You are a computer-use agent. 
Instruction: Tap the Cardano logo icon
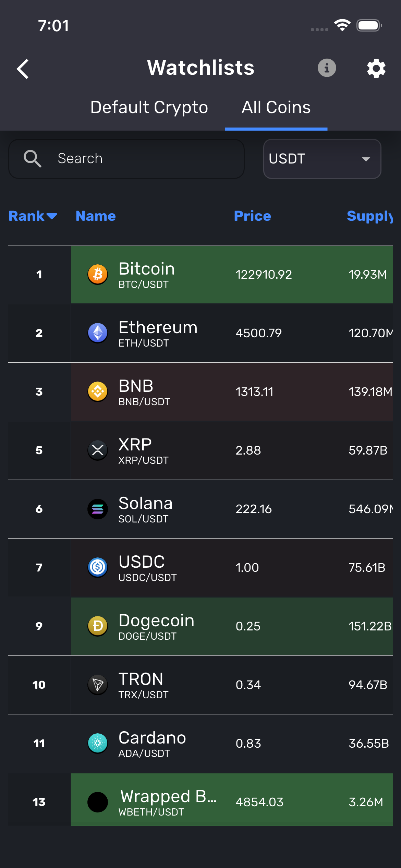[x=98, y=744]
